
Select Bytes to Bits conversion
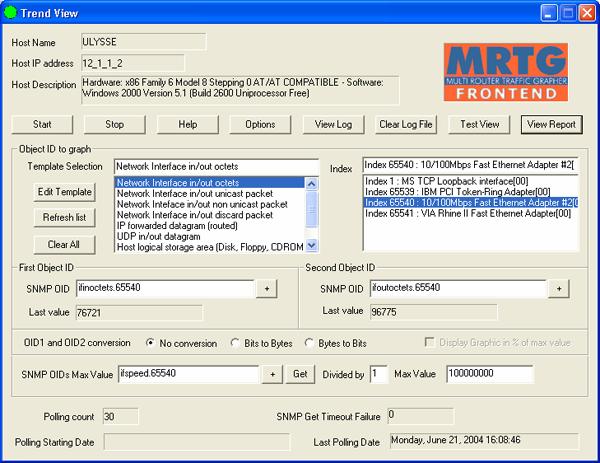(x=310, y=342)
